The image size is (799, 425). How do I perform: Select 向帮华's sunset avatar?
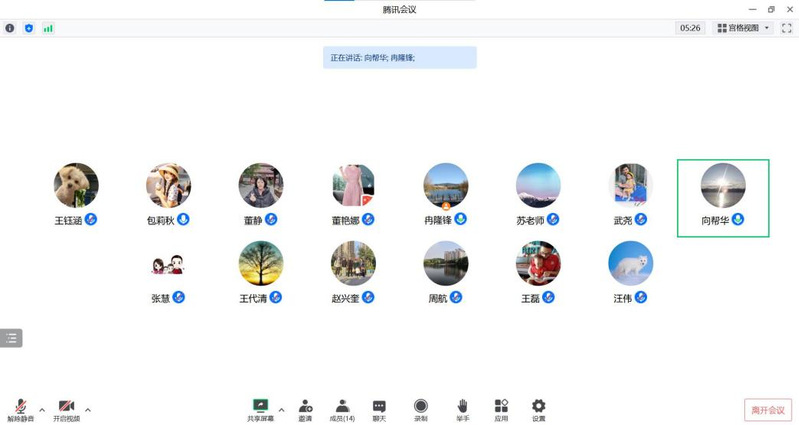coord(723,185)
